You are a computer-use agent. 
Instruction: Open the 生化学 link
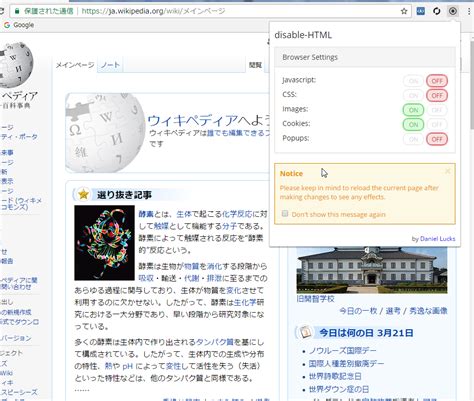(245, 302)
